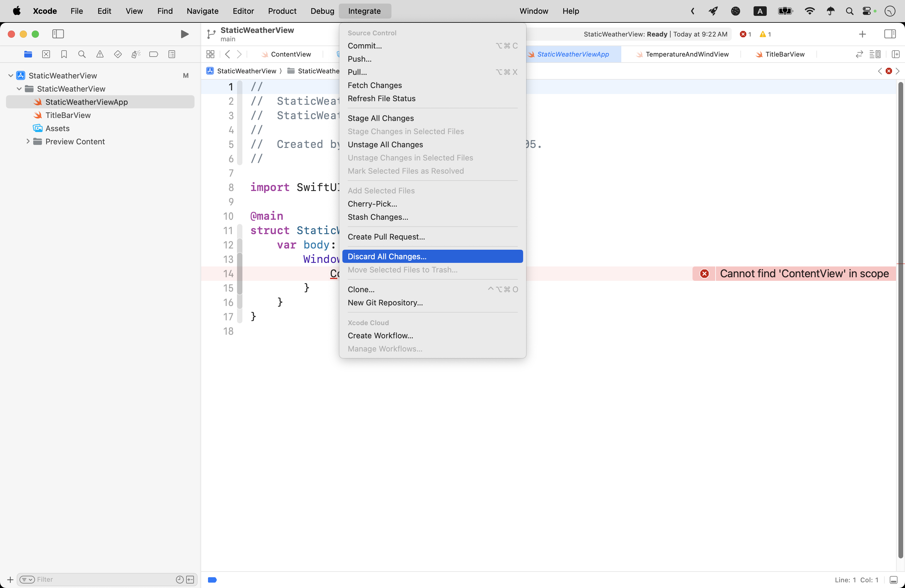
Task: Open the Bookmark navigator icon
Action: [64, 54]
